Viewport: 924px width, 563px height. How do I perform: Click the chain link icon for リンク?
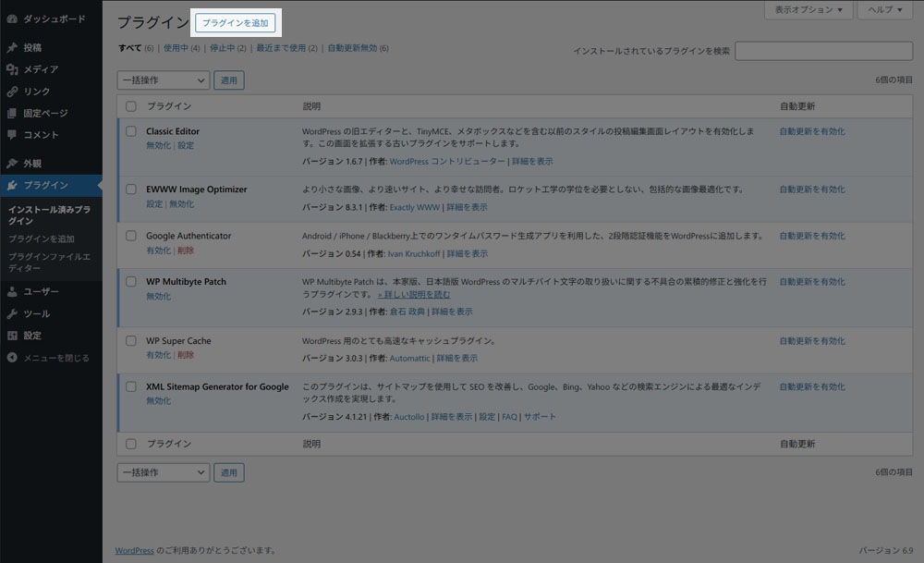[12, 92]
